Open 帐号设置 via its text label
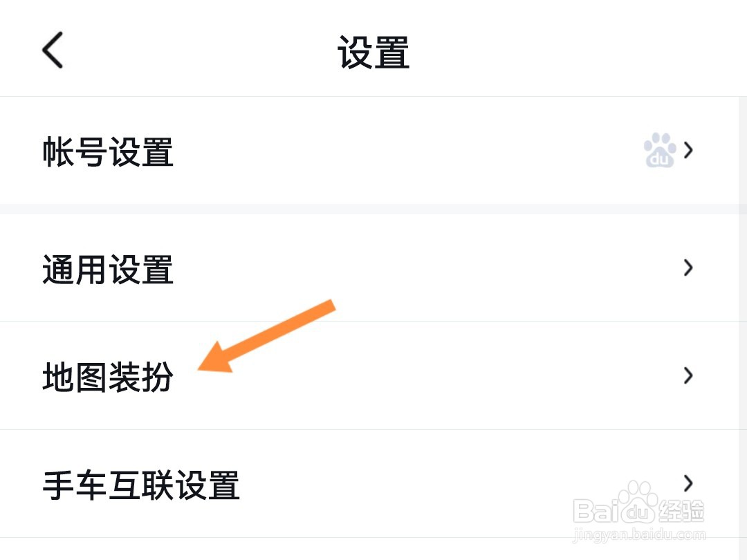The image size is (747, 560). tap(108, 152)
